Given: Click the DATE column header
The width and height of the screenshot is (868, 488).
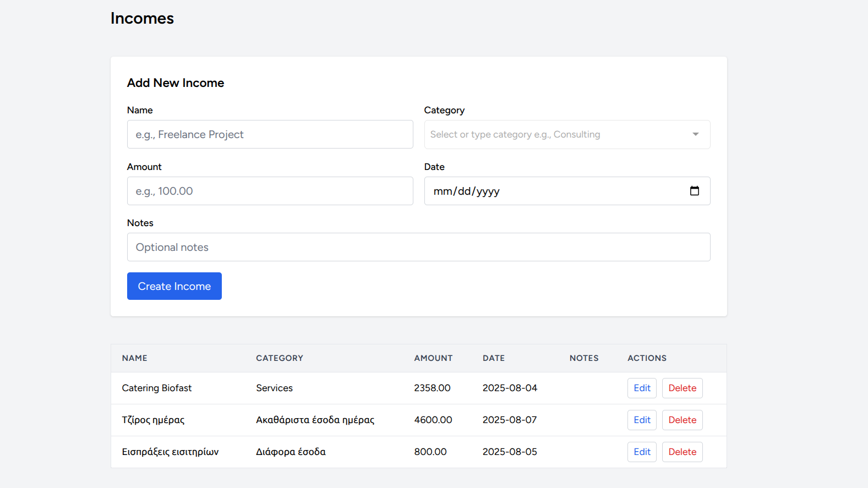Looking at the screenshot, I should 494,358.
